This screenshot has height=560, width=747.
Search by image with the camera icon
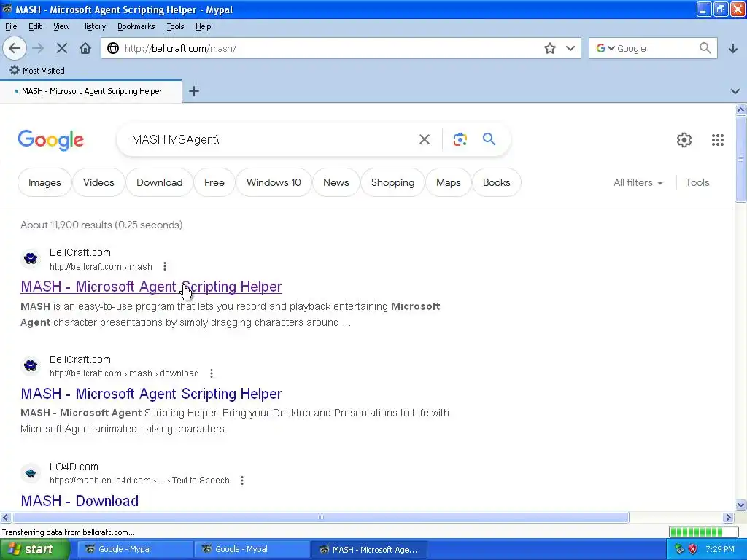(460, 139)
